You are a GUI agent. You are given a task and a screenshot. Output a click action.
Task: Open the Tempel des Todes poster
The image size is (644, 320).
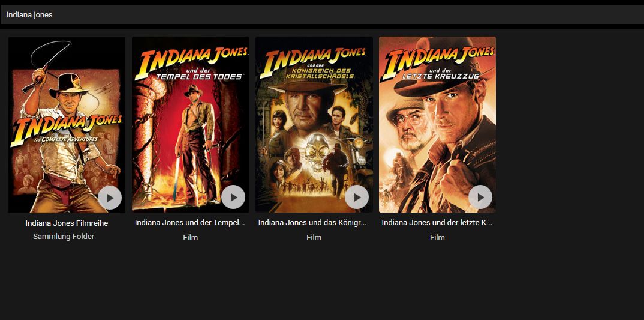(191, 125)
